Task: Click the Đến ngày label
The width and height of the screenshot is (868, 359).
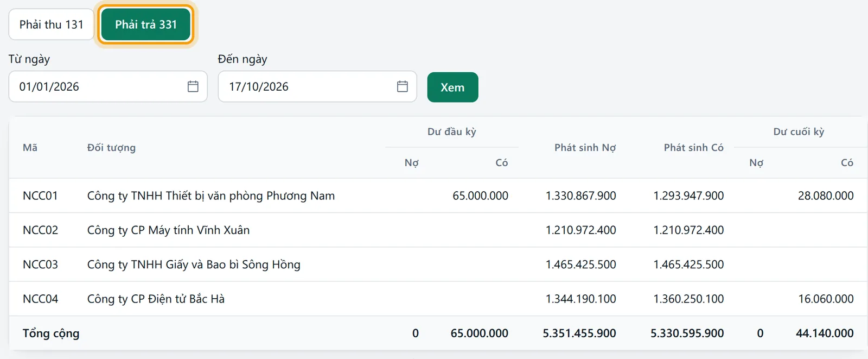Action: coord(242,59)
